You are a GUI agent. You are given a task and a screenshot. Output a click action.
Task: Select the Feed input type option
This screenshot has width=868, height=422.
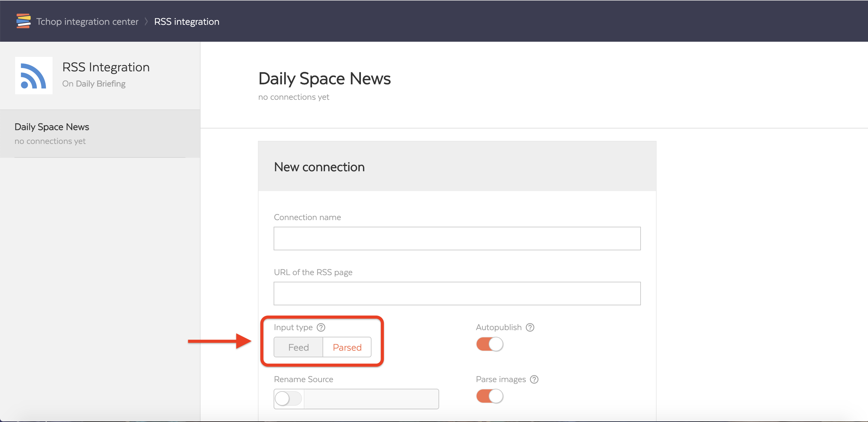tap(298, 347)
